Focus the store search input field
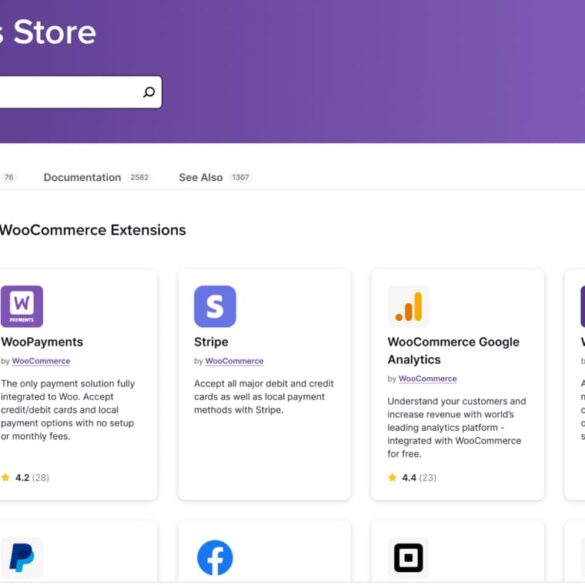 pos(80,92)
